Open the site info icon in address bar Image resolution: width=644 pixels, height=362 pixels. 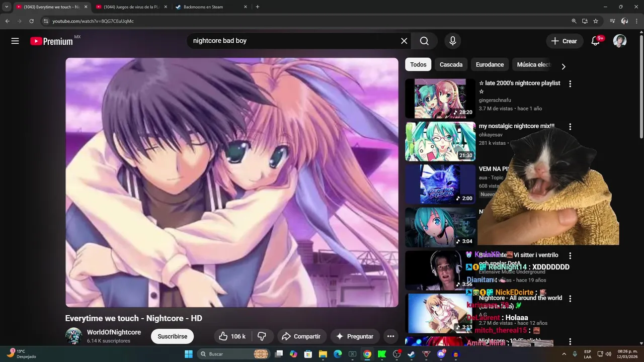[x=45, y=21]
